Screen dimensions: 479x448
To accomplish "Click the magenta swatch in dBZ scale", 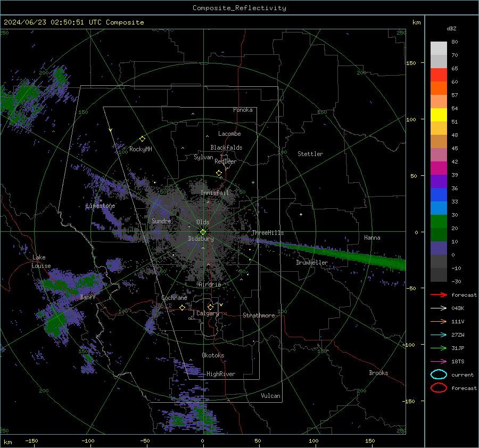I will pyautogui.click(x=439, y=168).
